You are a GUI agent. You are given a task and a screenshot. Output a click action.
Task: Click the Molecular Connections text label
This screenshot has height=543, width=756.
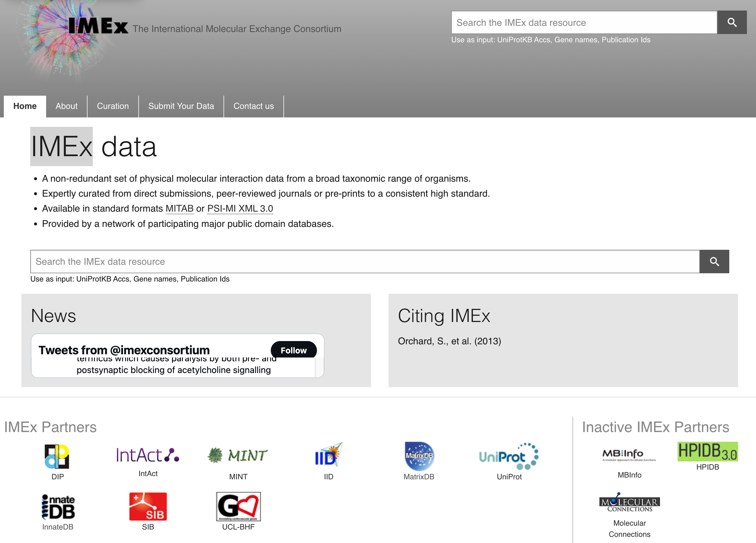pyautogui.click(x=629, y=529)
